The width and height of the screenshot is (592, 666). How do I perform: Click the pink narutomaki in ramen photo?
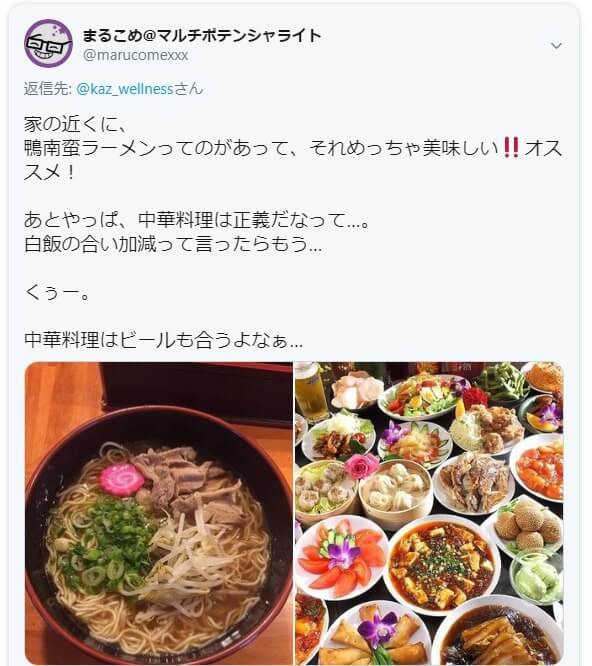point(122,479)
